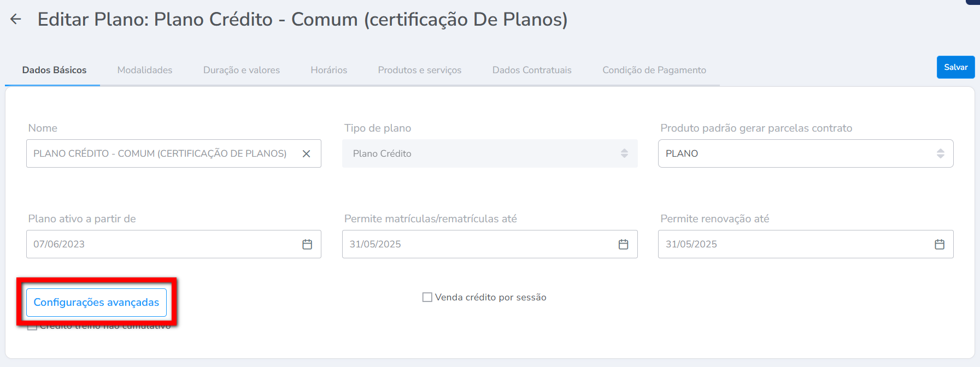Open calendar for Permite renovação até
Viewport: 980px width, 367px height.
point(940,244)
